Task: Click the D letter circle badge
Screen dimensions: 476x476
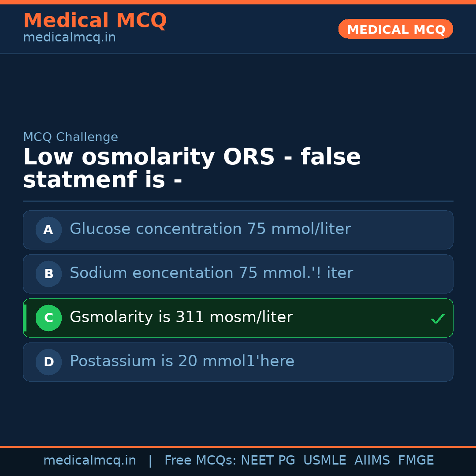Action: 48,362
